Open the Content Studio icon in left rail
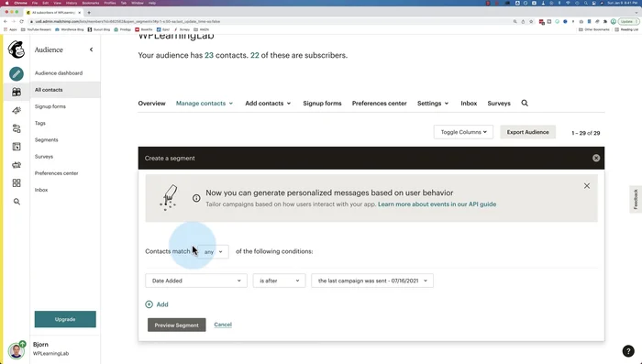This screenshot has width=642, height=364. click(17, 165)
